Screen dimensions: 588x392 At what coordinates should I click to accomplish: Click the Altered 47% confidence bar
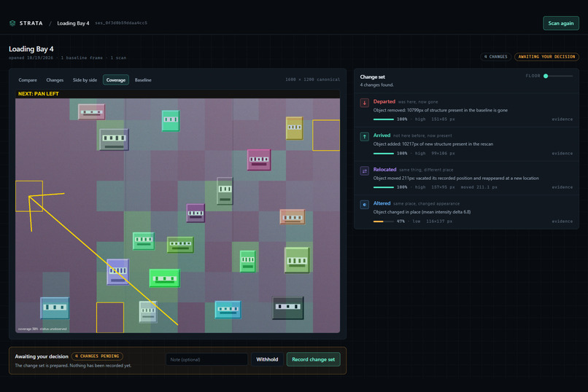[x=383, y=222]
